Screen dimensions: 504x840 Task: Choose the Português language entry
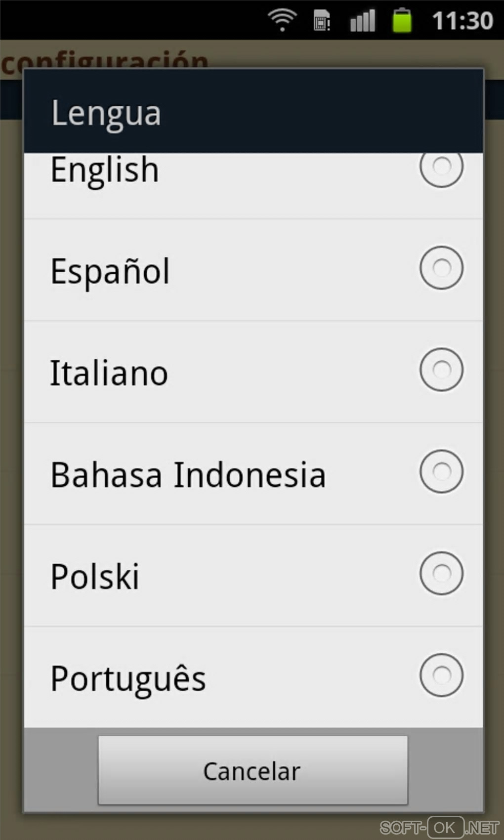pyautogui.click(x=128, y=678)
